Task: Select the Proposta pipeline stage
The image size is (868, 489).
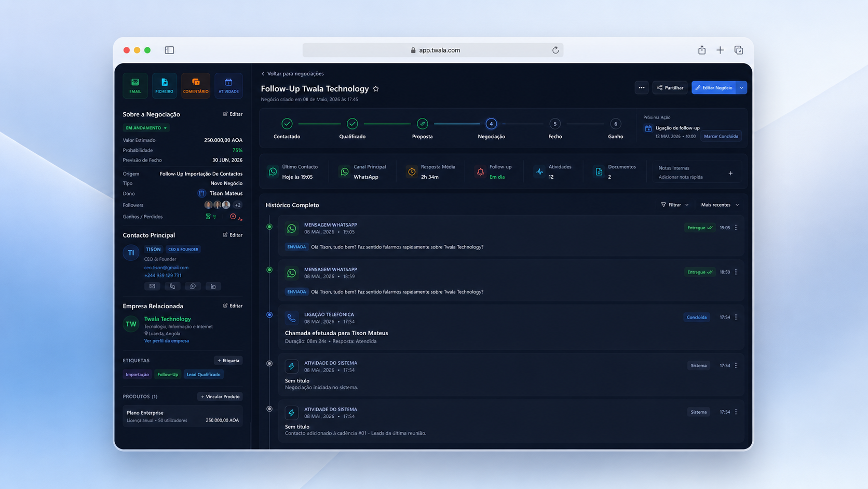Action: pyautogui.click(x=423, y=124)
